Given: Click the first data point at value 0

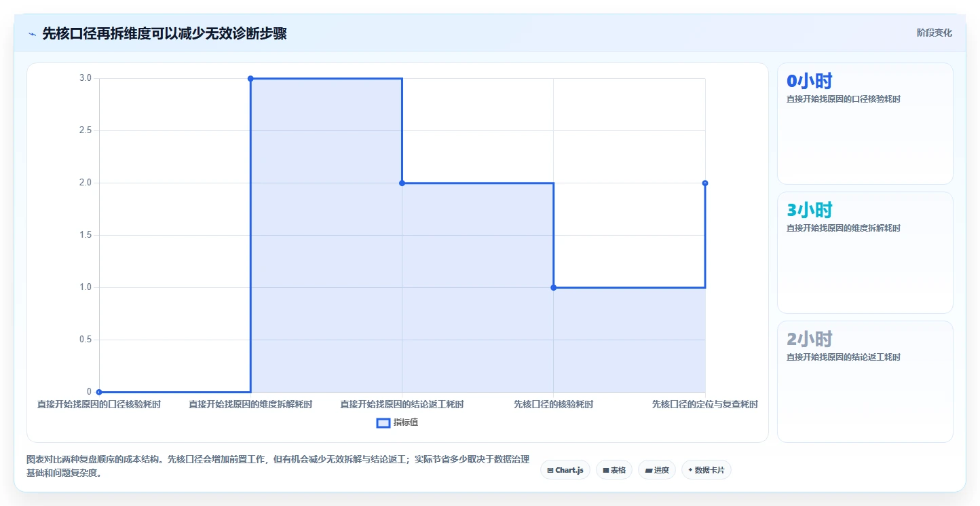Looking at the screenshot, I should pyautogui.click(x=99, y=392).
